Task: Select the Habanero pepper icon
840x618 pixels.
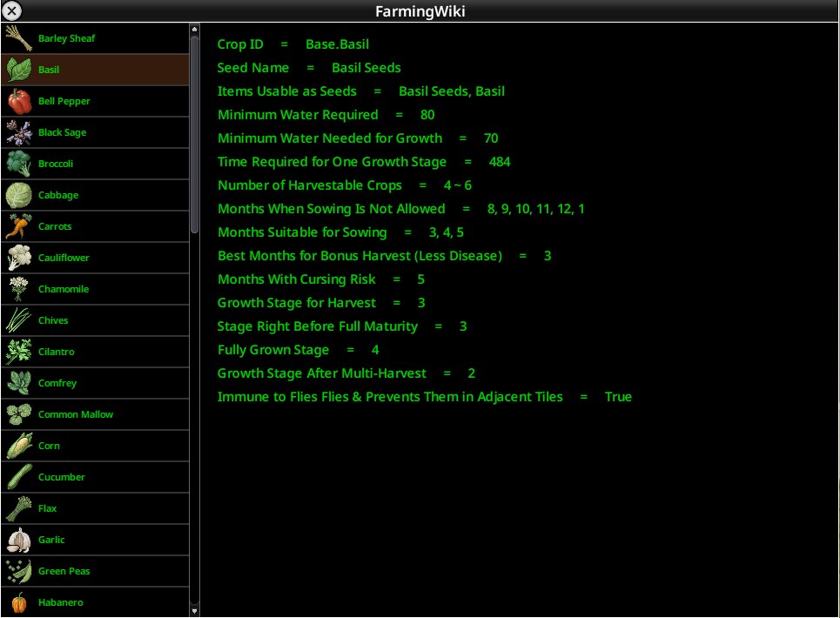Action: (x=19, y=602)
